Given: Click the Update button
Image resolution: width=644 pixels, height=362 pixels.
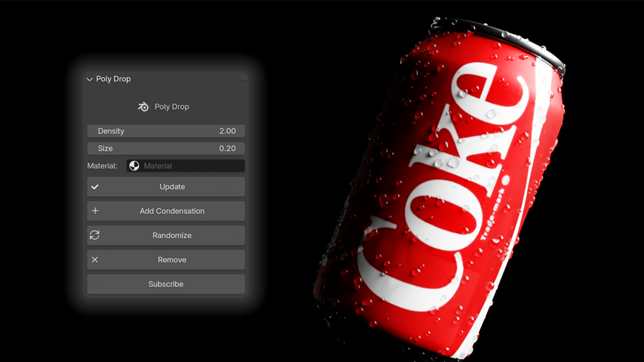Looking at the screenshot, I should [166, 186].
